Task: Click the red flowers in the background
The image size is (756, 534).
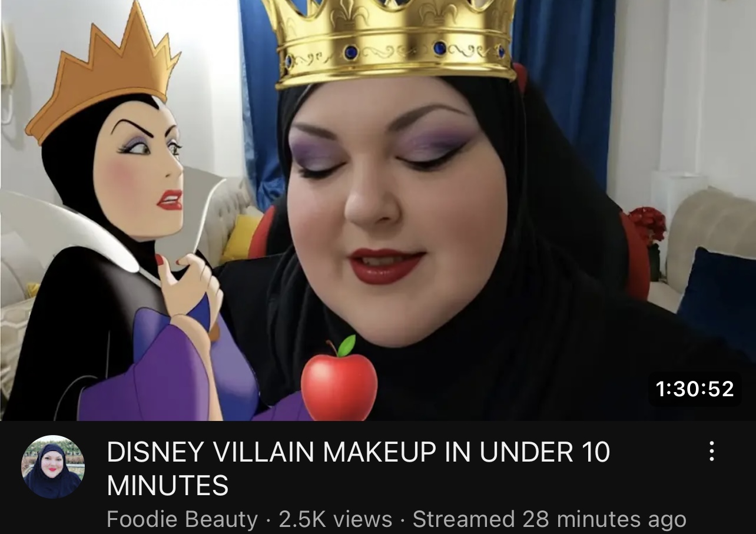Action: point(646,224)
